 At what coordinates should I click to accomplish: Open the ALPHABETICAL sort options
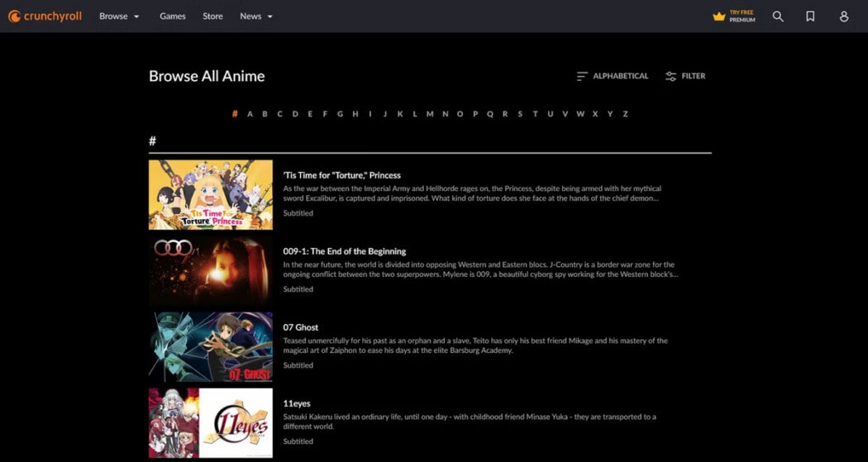(x=621, y=76)
